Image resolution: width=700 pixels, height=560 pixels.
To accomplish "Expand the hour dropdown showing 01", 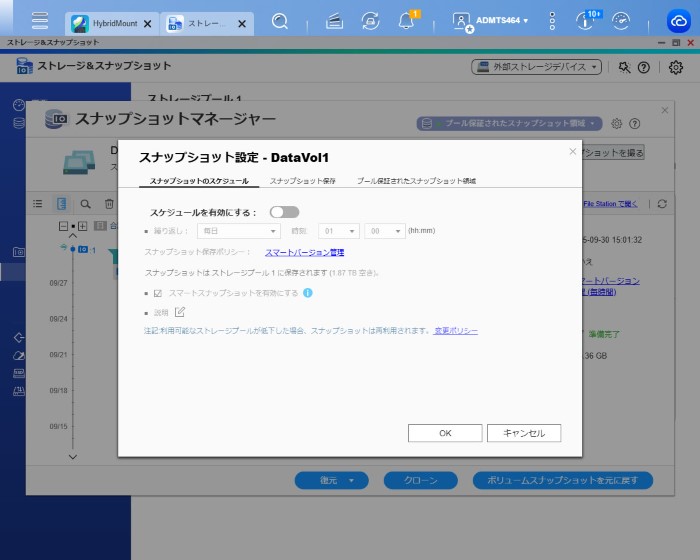I will click(x=339, y=231).
